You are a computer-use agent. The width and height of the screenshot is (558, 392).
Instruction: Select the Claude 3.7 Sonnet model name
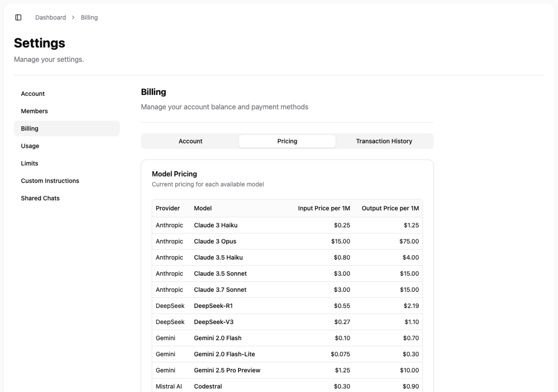click(x=220, y=290)
